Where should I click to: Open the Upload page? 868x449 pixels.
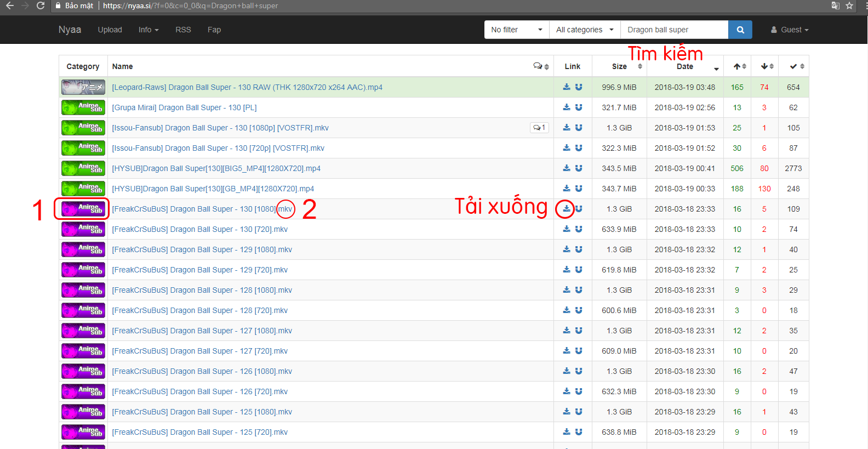(x=110, y=30)
